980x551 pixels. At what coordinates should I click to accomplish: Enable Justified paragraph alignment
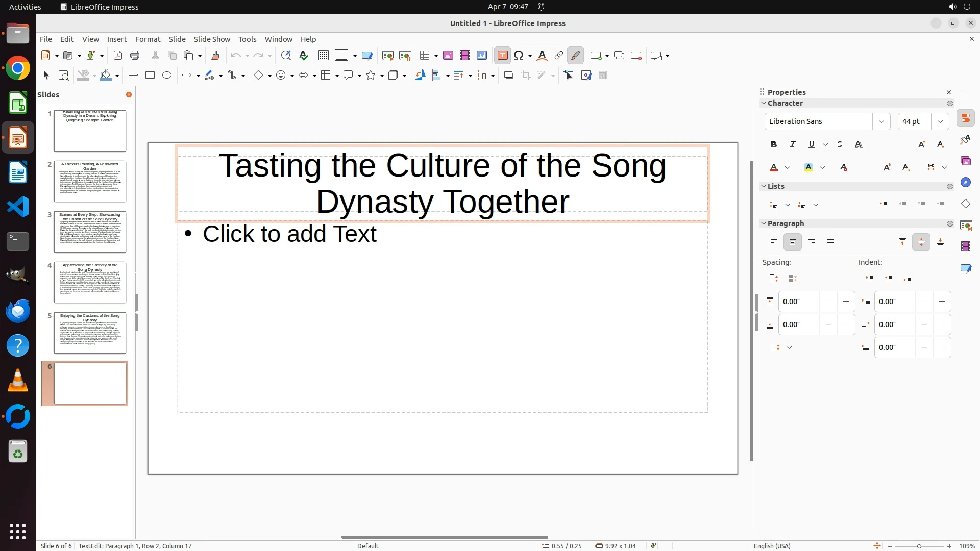tap(830, 242)
